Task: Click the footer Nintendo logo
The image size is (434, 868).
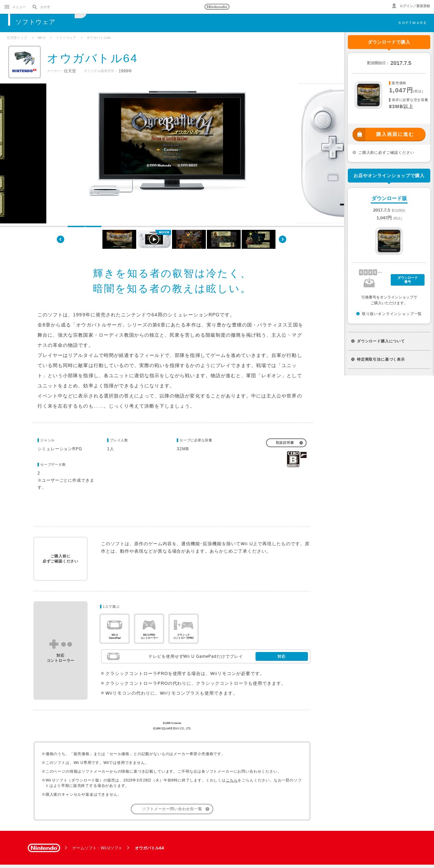Action: (44, 848)
